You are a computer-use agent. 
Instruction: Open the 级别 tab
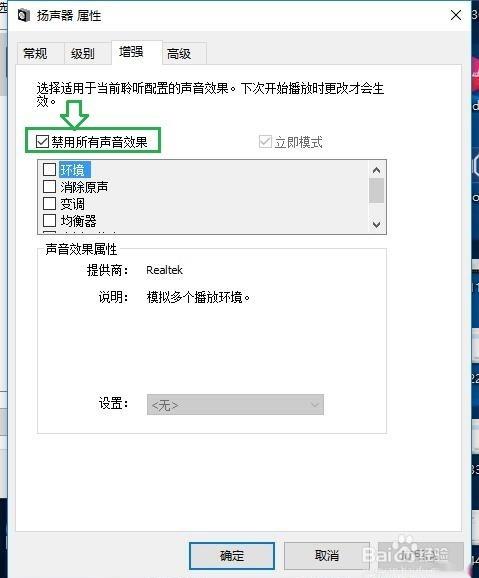point(83,54)
